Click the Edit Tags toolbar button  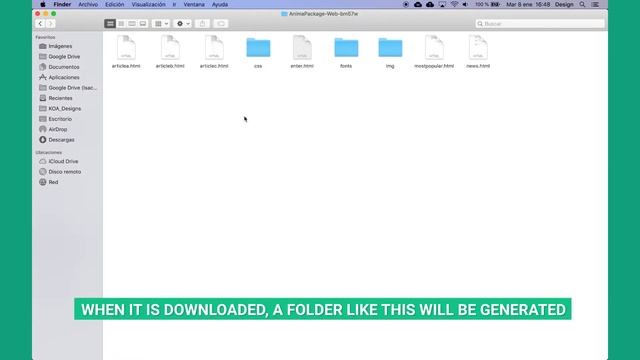221,24
